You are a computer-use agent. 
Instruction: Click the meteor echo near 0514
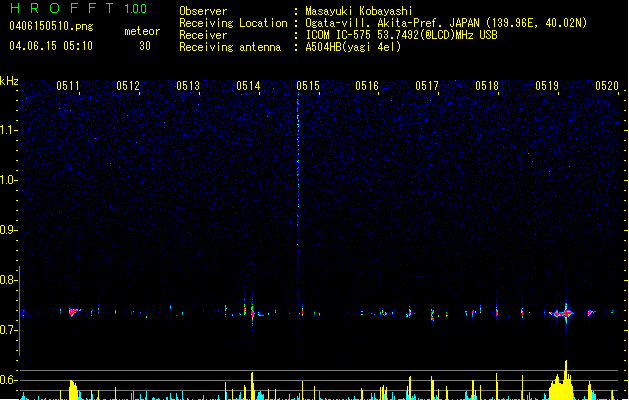(252, 312)
